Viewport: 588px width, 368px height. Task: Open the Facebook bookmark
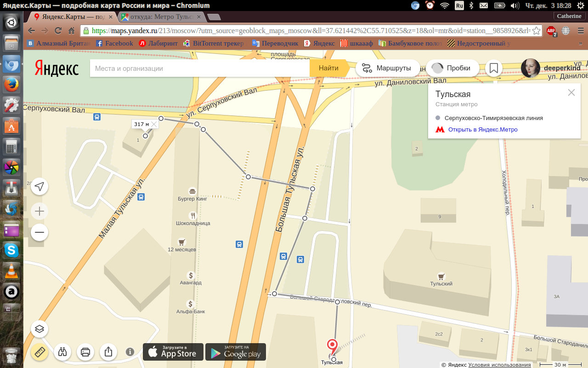click(114, 43)
